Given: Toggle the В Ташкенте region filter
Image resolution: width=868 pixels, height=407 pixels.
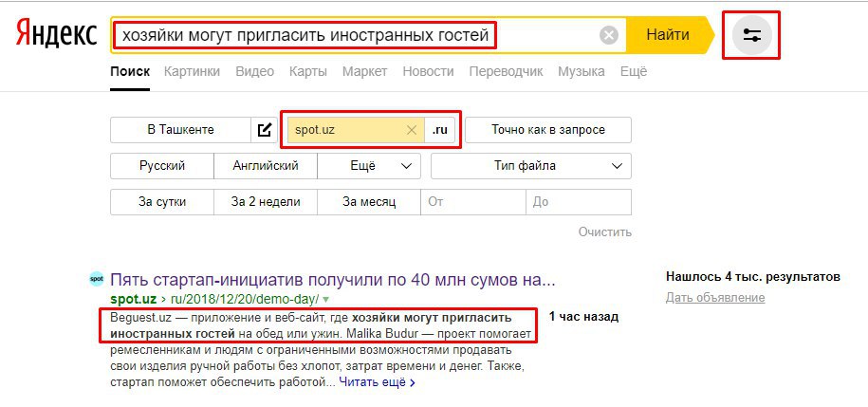Looking at the screenshot, I should pos(180,130).
